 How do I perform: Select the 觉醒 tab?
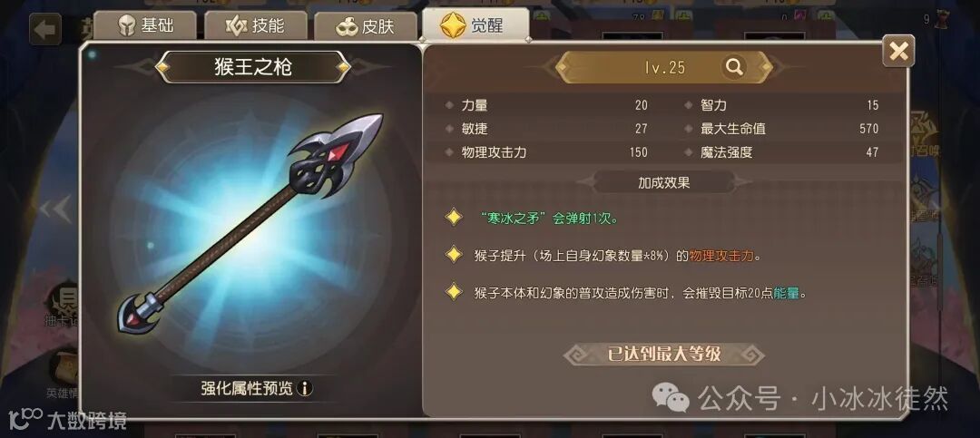475,25
